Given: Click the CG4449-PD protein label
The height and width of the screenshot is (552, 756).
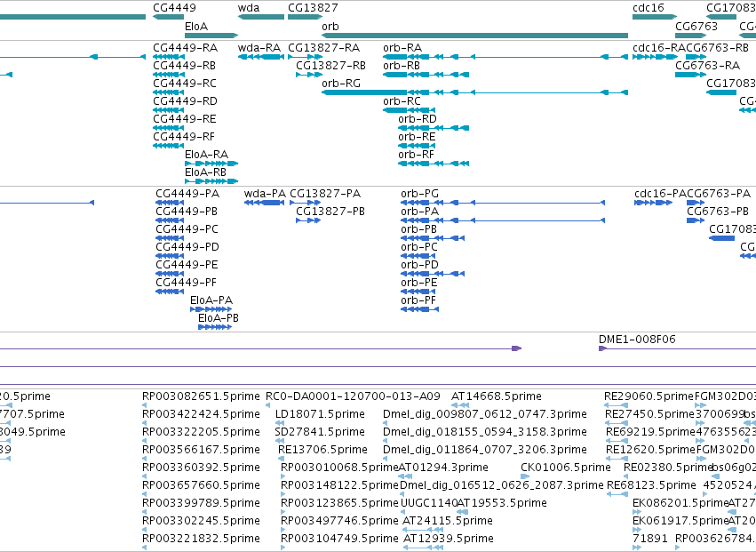Looking at the screenshot, I should click(187, 247).
